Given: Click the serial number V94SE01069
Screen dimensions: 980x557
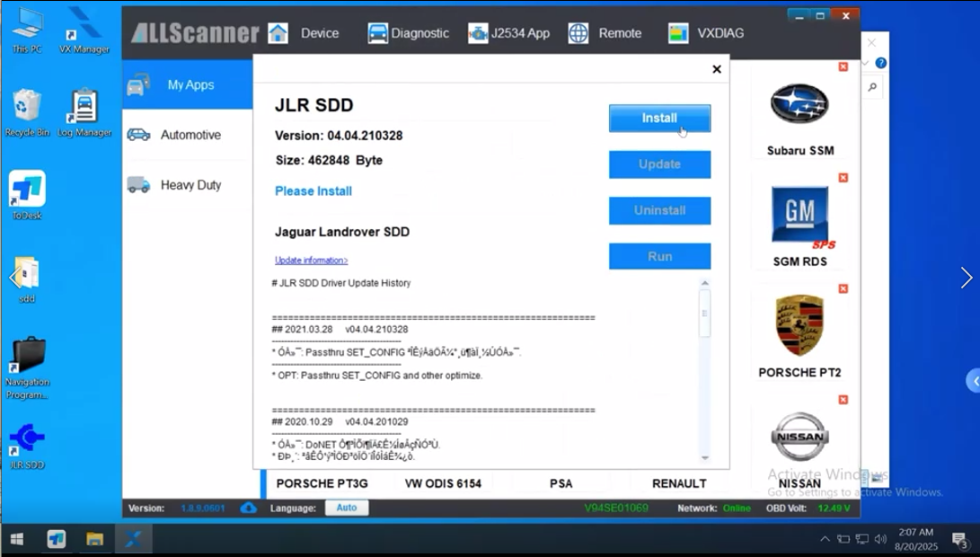Looking at the screenshot, I should 616,508.
